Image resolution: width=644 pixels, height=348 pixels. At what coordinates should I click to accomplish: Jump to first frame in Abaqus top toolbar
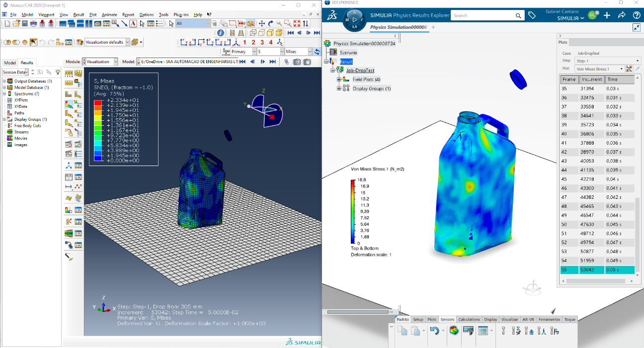(x=291, y=33)
